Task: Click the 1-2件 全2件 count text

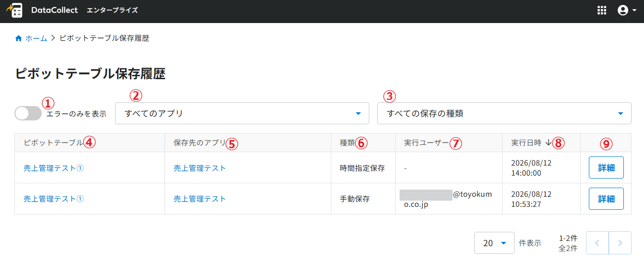Action: point(568,243)
